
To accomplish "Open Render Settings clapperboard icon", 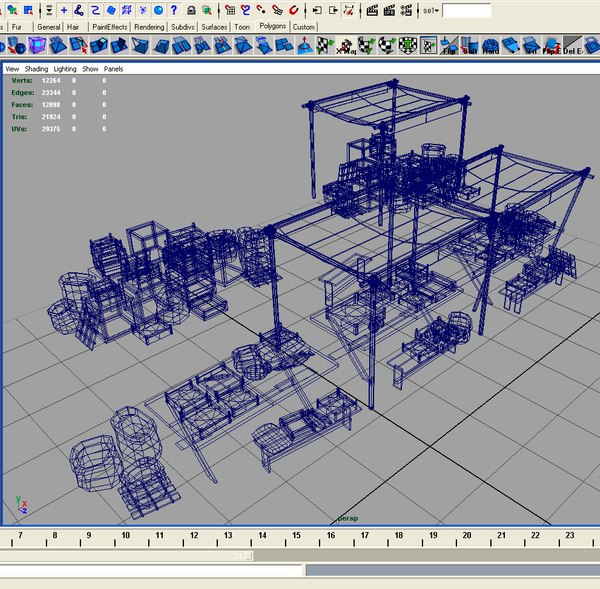I will point(406,10).
